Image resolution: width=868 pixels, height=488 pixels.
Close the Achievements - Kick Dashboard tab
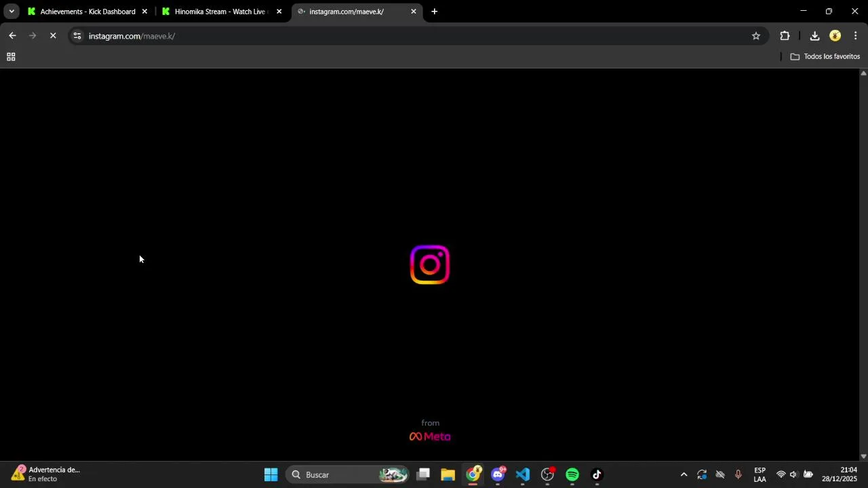144,12
